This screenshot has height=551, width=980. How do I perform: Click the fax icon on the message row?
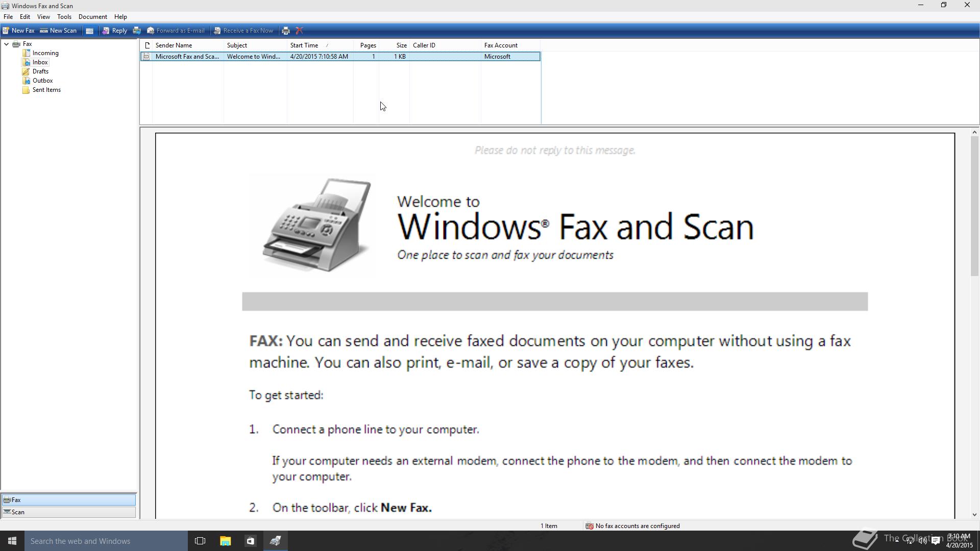pos(146,57)
